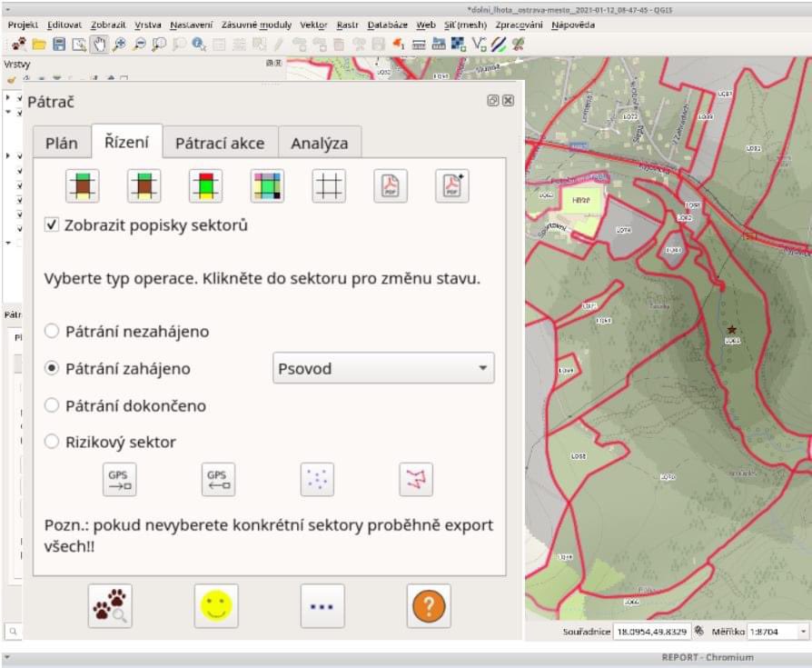Select the Pátrání nezahájeno radio option
This screenshot has height=668, width=812.
coord(52,331)
